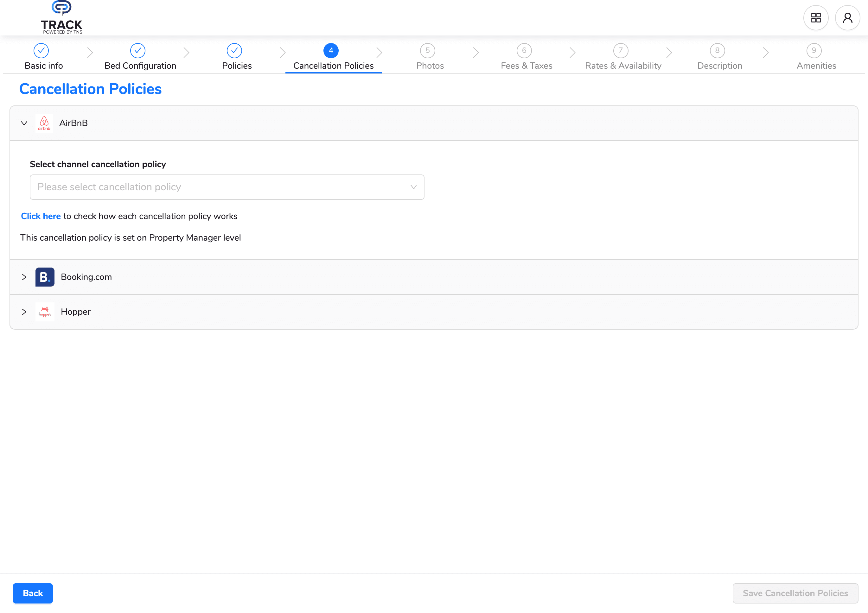Click the Booking.com channel name

pos(86,277)
